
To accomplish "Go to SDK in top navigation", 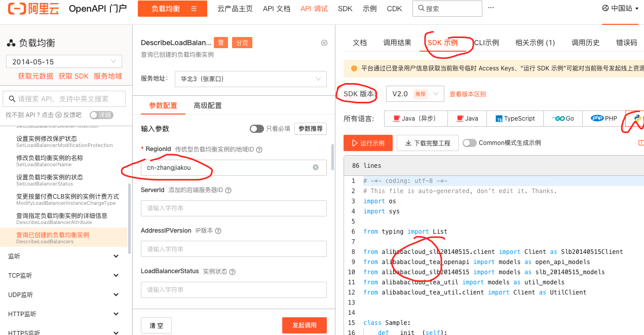I will [345, 9].
